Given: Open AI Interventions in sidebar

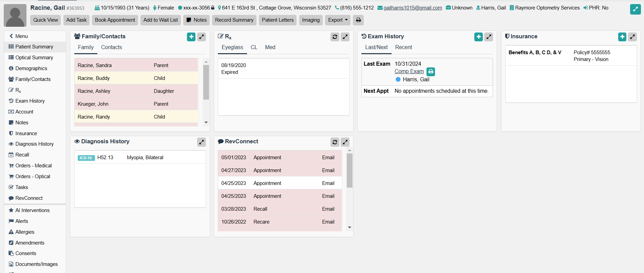Looking at the screenshot, I should point(35,210).
